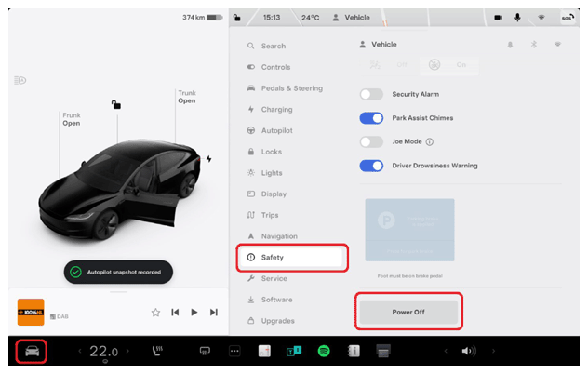Image resolution: width=588 pixels, height=374 pixels.
Task: Tap the SOS emergency call icon
Action: (568, 18)
